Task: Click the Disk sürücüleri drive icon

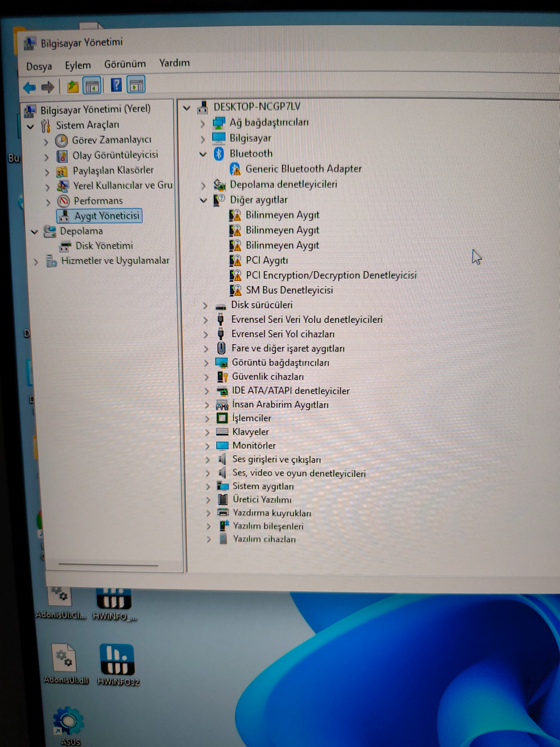Action: (221, 306)
